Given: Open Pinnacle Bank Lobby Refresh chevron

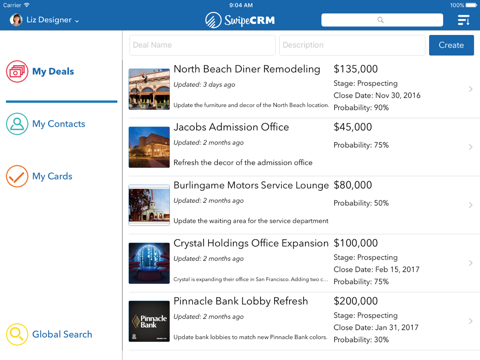Looking at the screenshot, I should coord(470,321).
